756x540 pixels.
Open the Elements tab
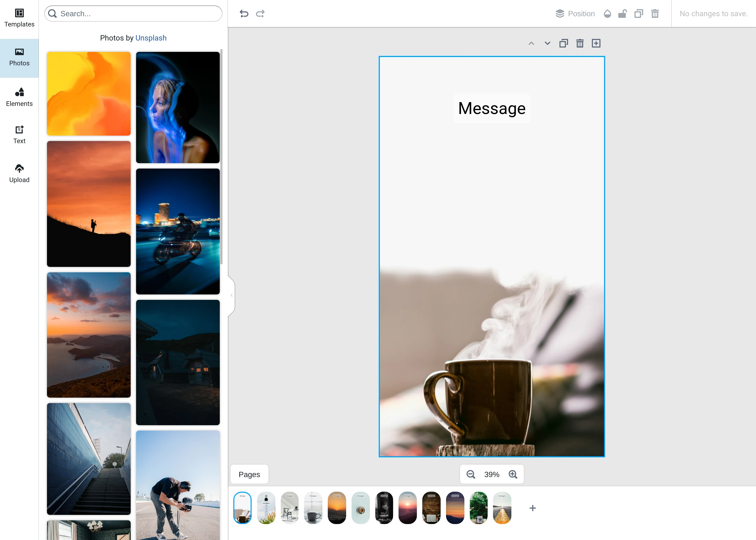tap(19, 97)
